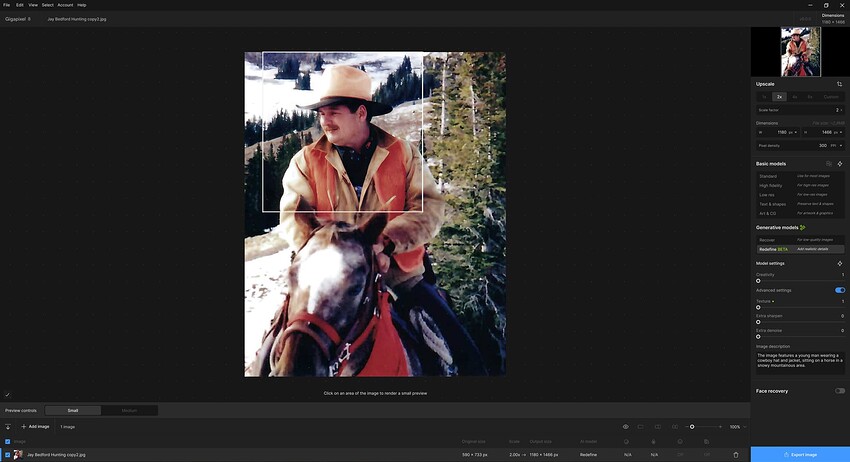Collapse the image list panel arrow icon
Viewport: 850px width, 462px height.
[x=8, y=427]
